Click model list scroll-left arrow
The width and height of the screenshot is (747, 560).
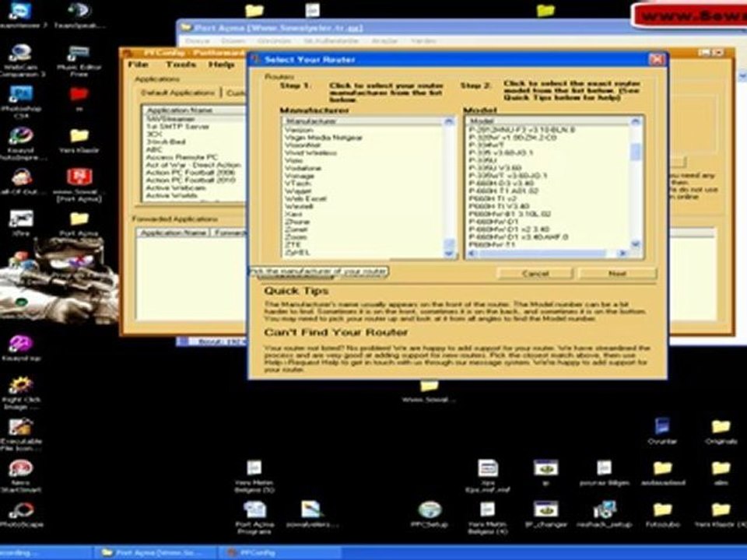tap(472, 254)
